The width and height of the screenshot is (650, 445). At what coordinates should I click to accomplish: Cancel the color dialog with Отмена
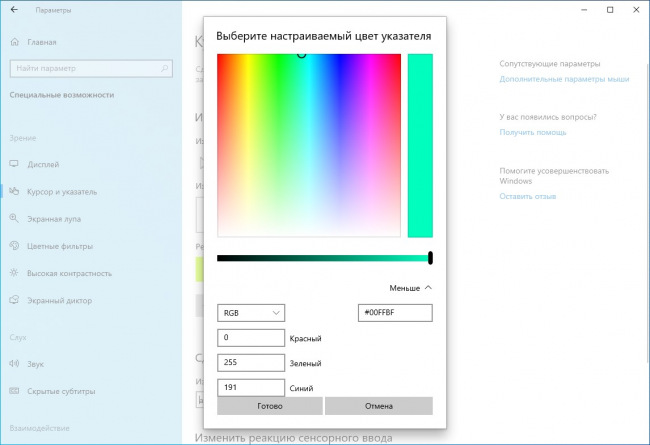tap(379, 406)
